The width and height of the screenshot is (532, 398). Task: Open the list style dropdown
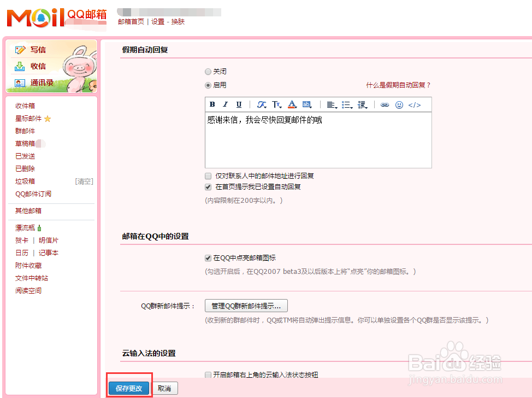coord(348,104)
